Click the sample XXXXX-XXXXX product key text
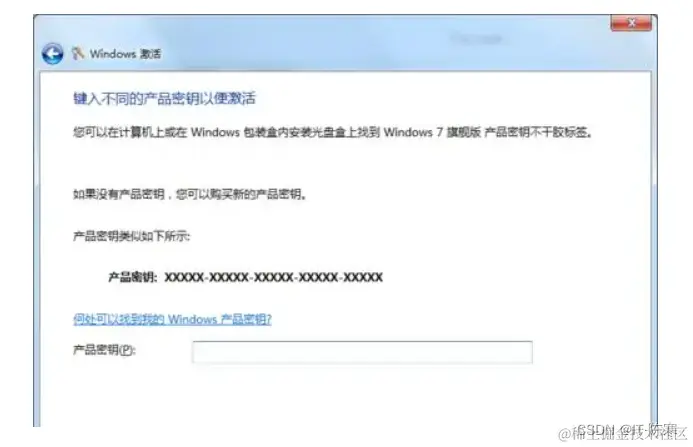Viewport: 693px width, 447px height. point(274,277)
